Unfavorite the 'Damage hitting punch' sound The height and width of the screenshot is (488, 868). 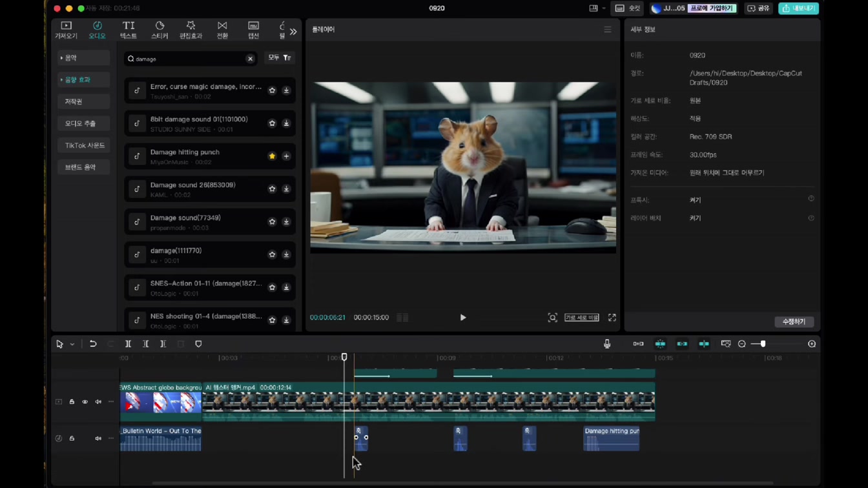272,156
